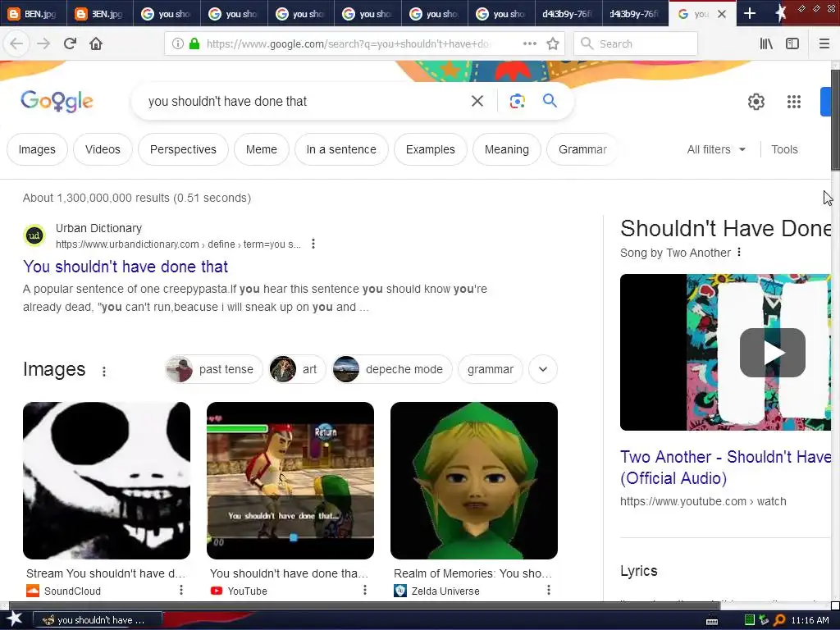Select the Grammar filter chip at top
This screenshot has width=840, height=630.
[582, 149]
